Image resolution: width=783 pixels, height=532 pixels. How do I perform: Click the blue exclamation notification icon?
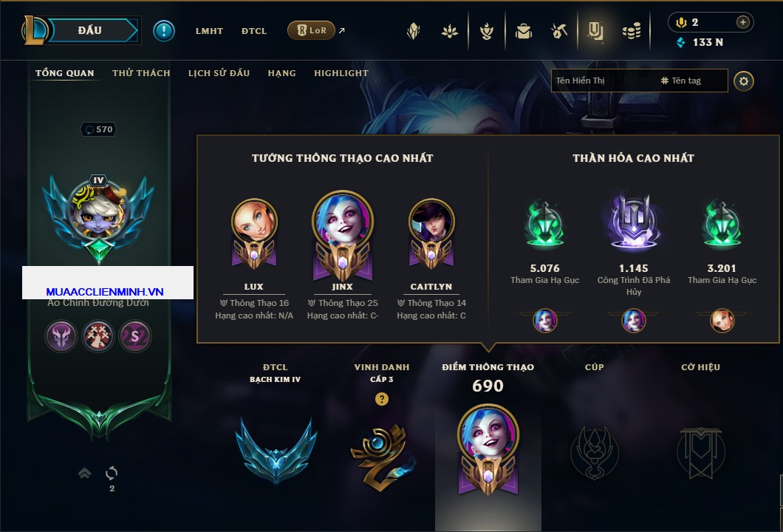[164, 31]
